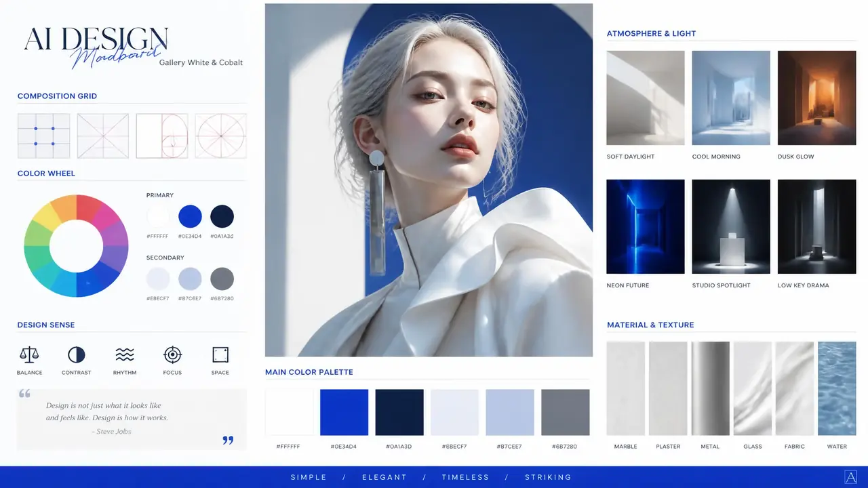Choose the gray square in Main Color Palette
The width and height of the screenshot is (868, 488).
click(566, 412)
